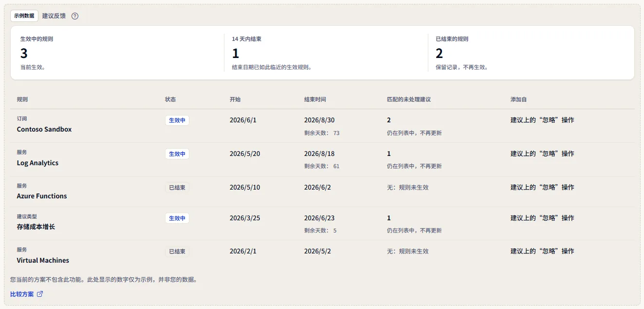Click the 状态 column header

click(170, 99)
